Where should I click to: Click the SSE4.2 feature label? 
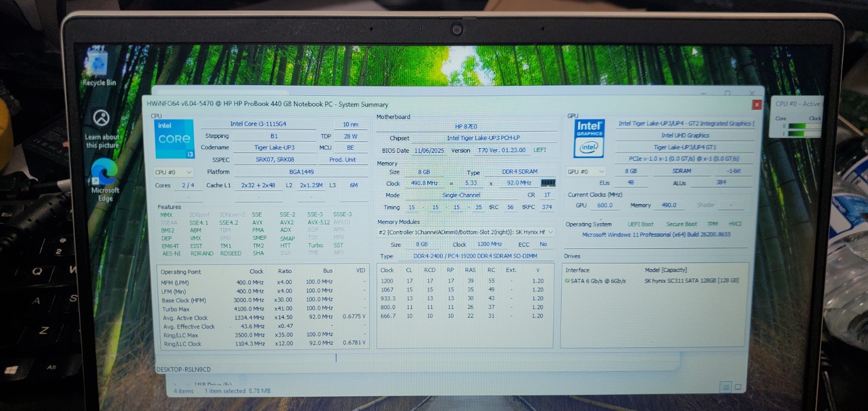click(x=228, y=223)
